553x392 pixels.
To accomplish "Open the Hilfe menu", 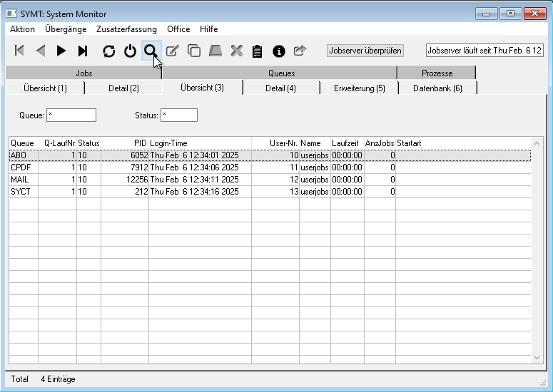I will point(209,29).
